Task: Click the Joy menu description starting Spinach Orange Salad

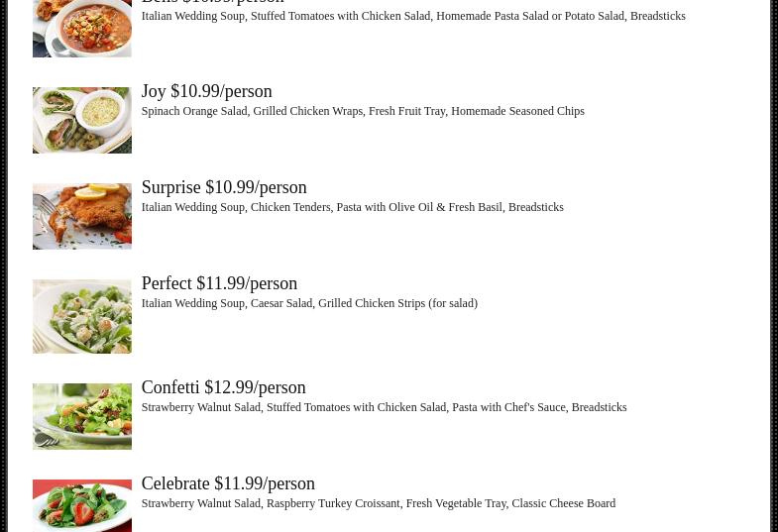Action: point(363,111)
